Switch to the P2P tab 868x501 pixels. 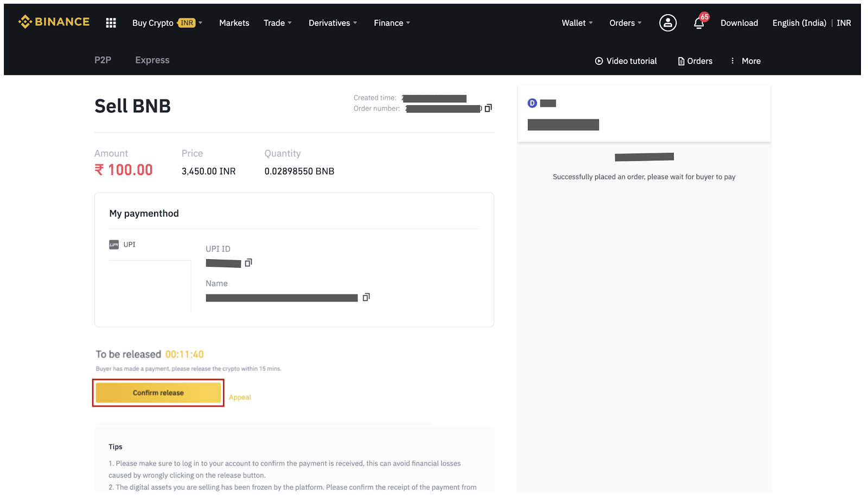(103, 60)
